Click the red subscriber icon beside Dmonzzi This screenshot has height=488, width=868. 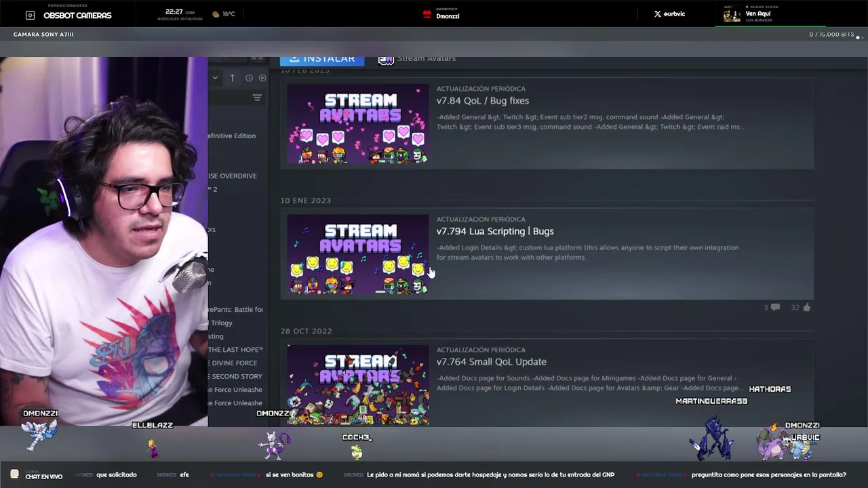[x=427, y=14]
